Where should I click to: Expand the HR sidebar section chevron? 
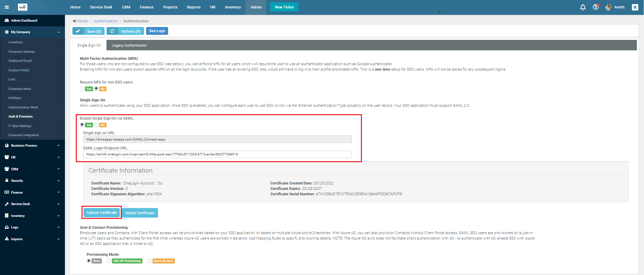click(59, 157)
